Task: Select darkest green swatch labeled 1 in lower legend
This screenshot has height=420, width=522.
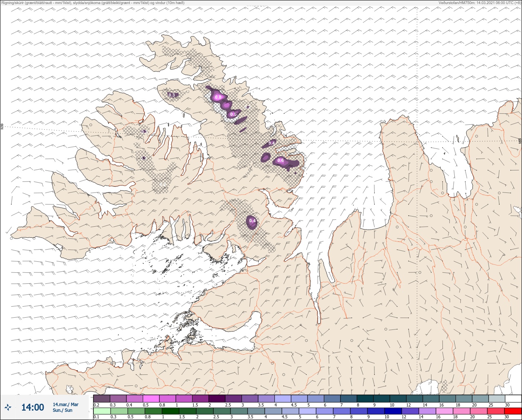Action: (170, 411)
